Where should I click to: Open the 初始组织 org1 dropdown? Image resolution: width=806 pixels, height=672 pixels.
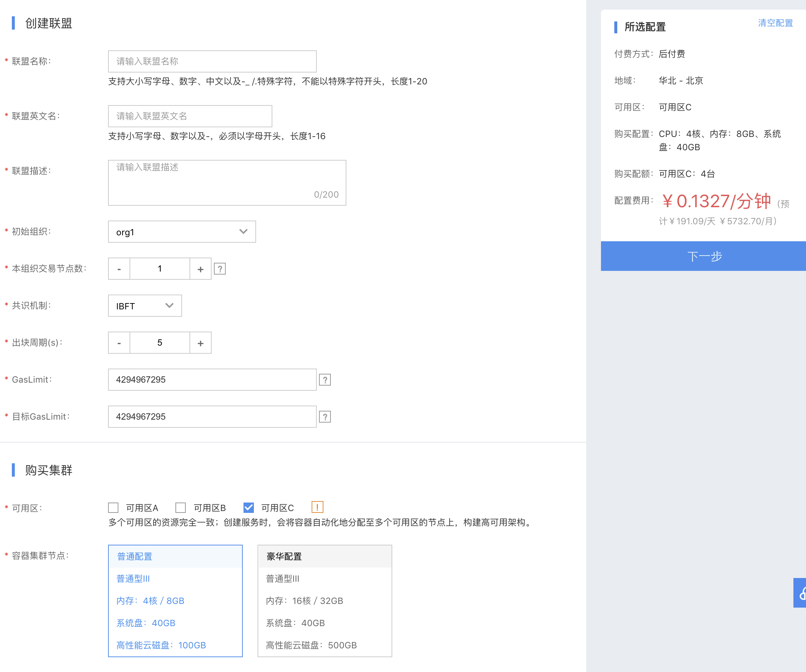pos(182,232)
